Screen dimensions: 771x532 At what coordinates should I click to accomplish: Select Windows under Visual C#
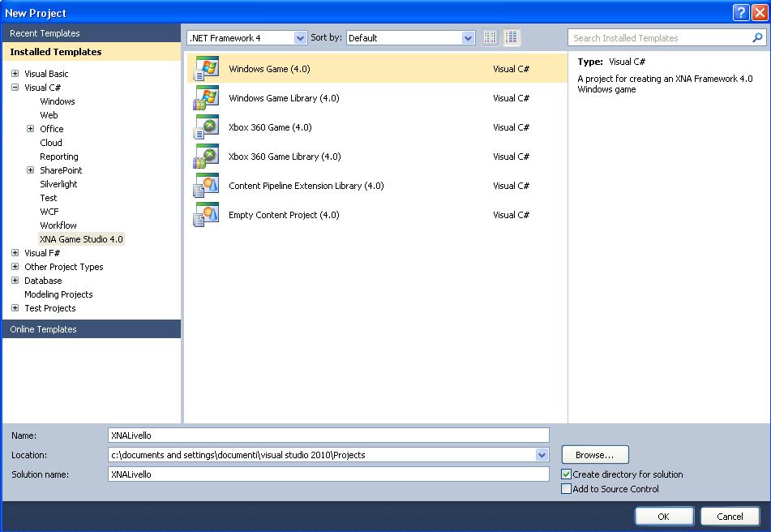pyautogui.click(x=58, y=101)
